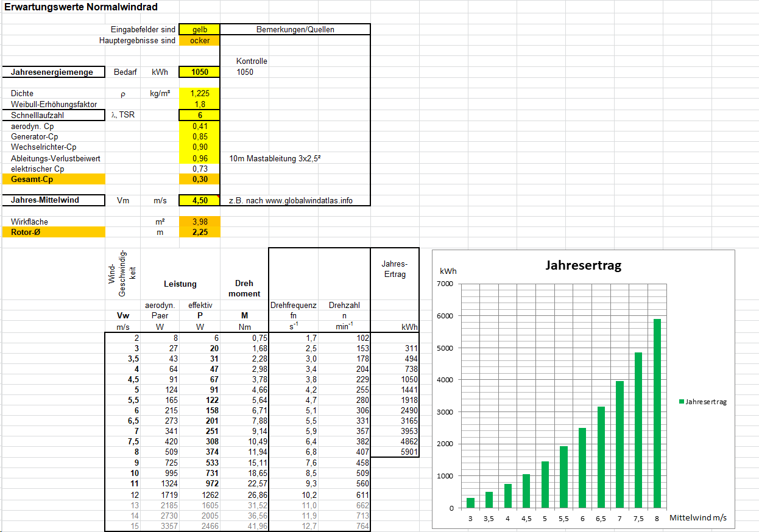Select the Jahres-Mittelwind input cell 4,50
759x532 pixels.
pos(199,200)
